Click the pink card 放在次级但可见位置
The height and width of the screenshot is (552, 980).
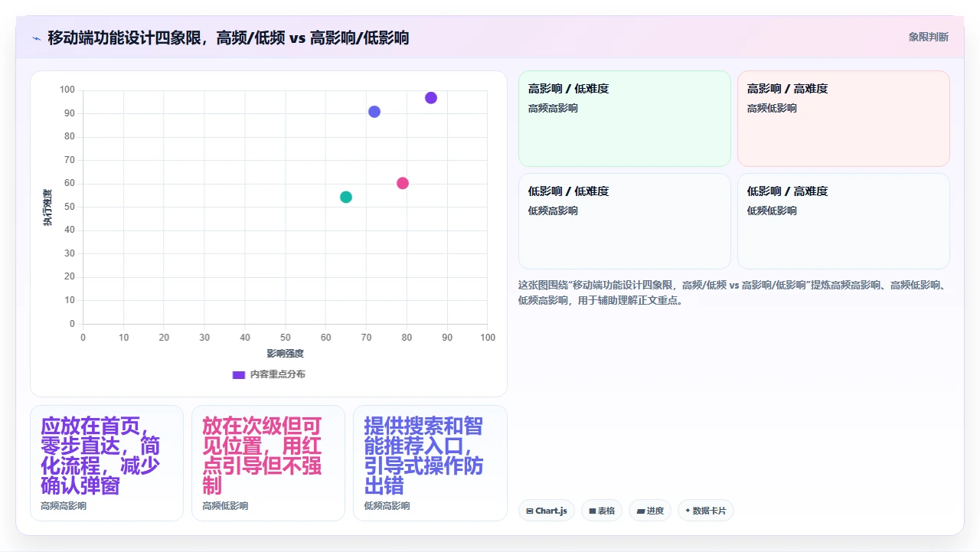coord(268,463)
